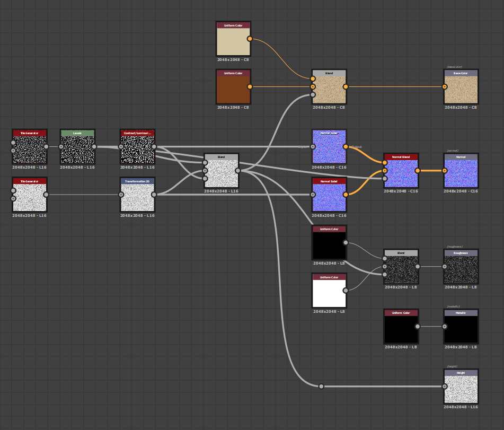Click the Metallic node's input connector

445,327
